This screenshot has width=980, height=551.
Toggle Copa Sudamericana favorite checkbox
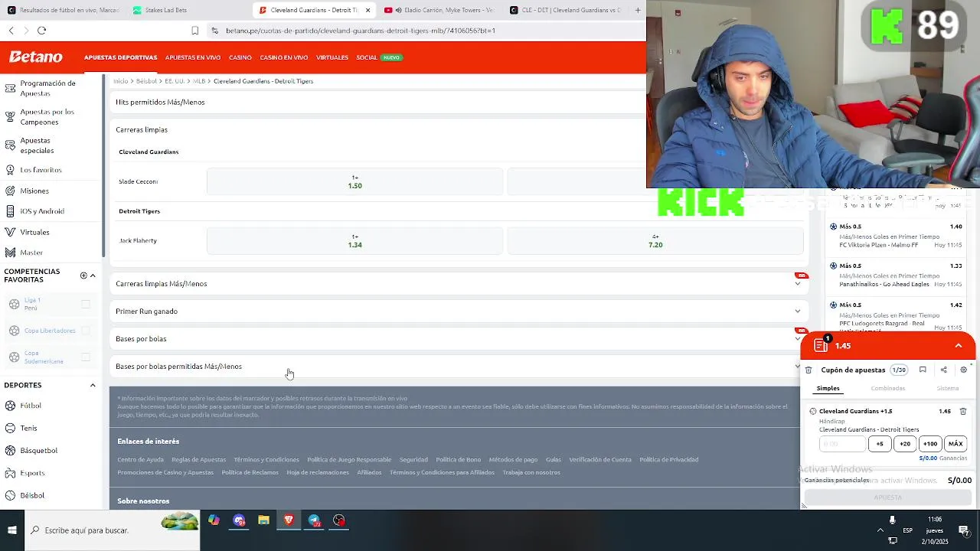(86, 357)
